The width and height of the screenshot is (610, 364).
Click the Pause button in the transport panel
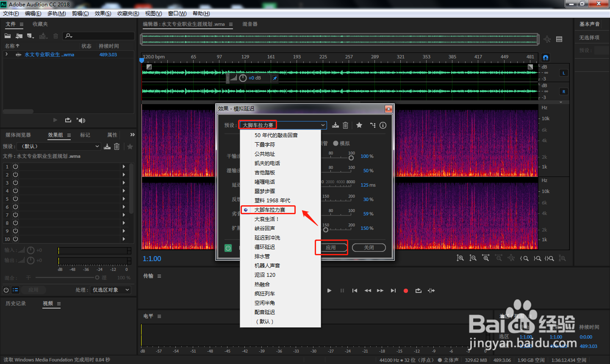(x=342, y=290)
